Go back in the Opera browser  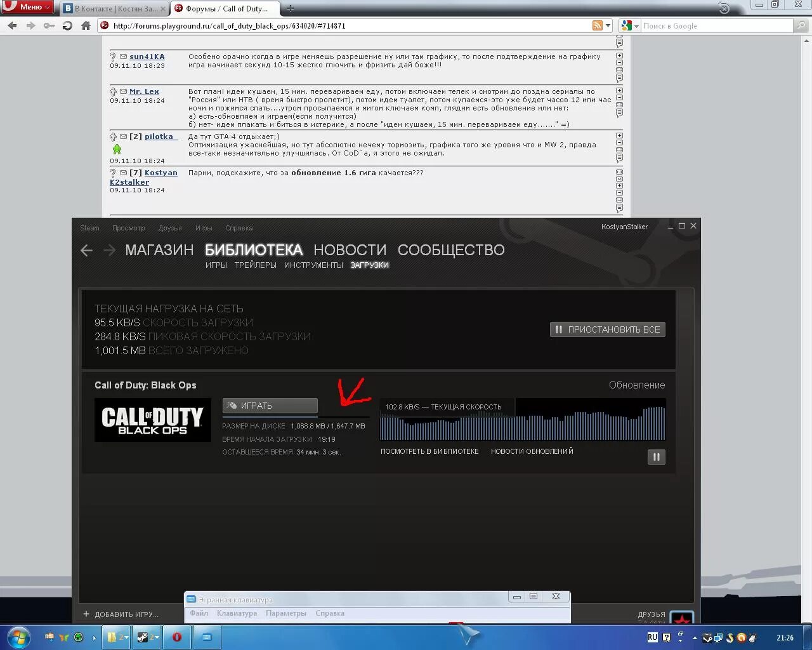12,26
